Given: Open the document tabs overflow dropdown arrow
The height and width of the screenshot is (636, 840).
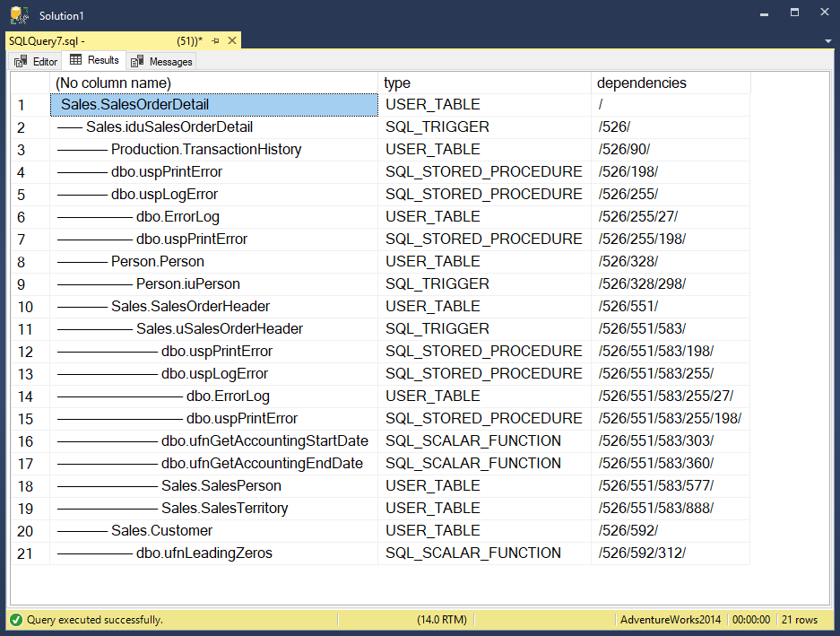Looking at the screenshot, I should tap(827, 41).
